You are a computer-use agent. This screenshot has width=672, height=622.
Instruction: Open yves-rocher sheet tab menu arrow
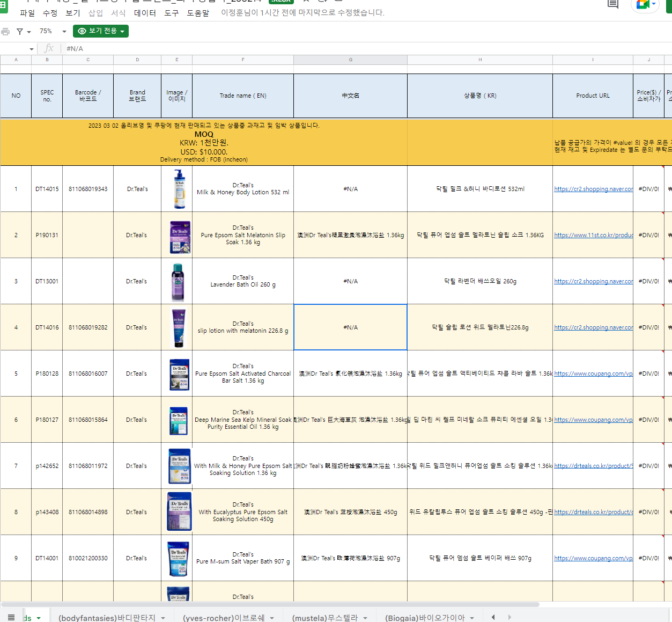pyautogui.click(x=272, y=618)
